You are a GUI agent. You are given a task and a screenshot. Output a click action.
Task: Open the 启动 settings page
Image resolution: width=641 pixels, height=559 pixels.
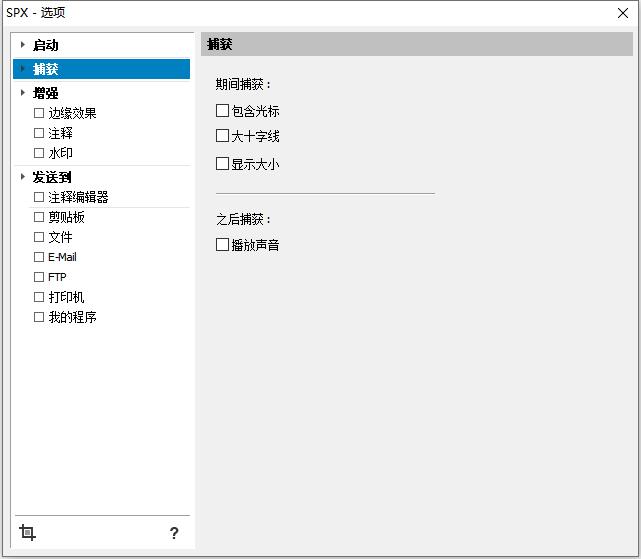(x=46, y=45)
